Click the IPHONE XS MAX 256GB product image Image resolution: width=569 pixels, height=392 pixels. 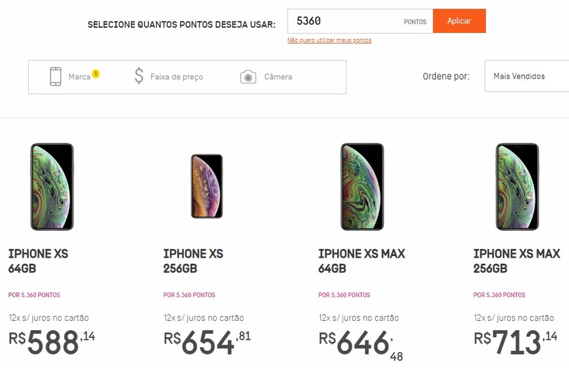tap(516, 187)
